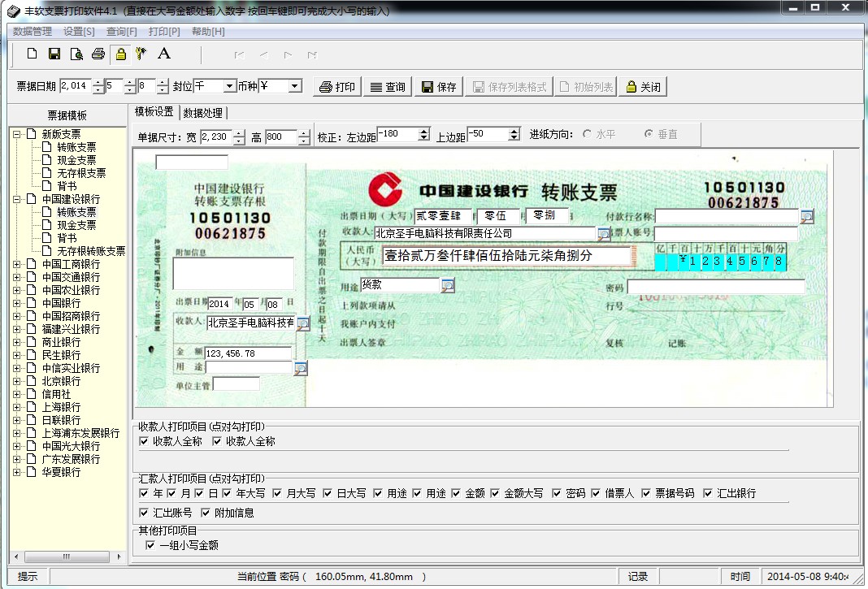Go to first record navigation icon
The image size is (868, 589).
[239, 54]
